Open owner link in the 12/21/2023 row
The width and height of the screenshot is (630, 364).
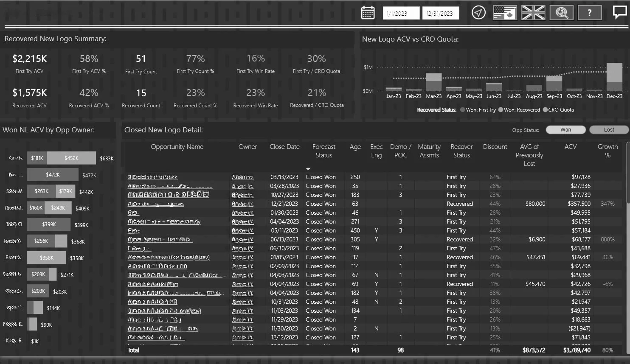coord(242,204)
